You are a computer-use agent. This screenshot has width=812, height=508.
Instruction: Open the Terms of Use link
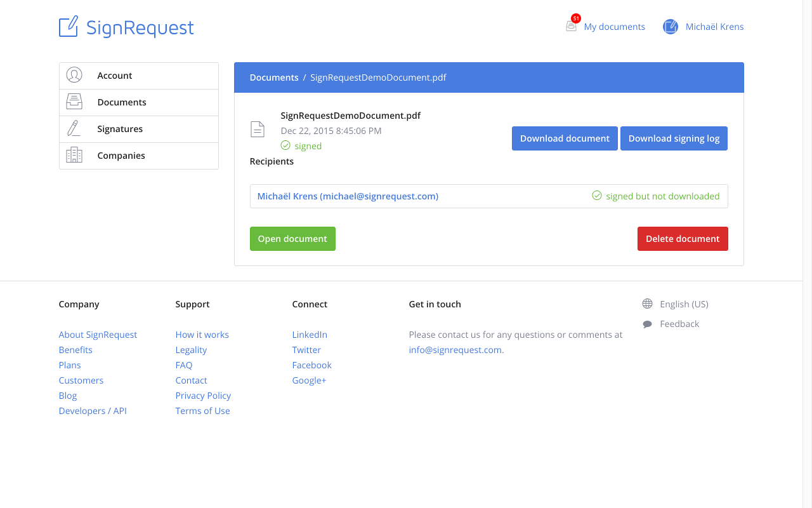[x=202, y=411]
